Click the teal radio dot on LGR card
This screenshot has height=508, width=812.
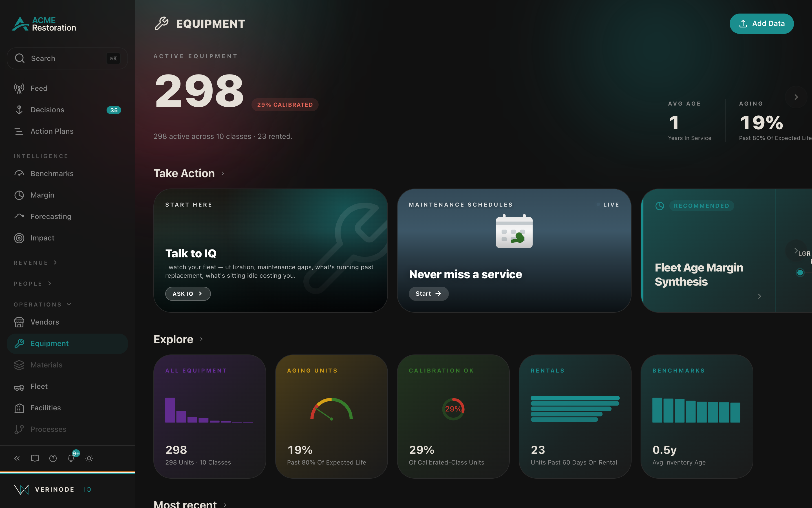tap(800, 272)
